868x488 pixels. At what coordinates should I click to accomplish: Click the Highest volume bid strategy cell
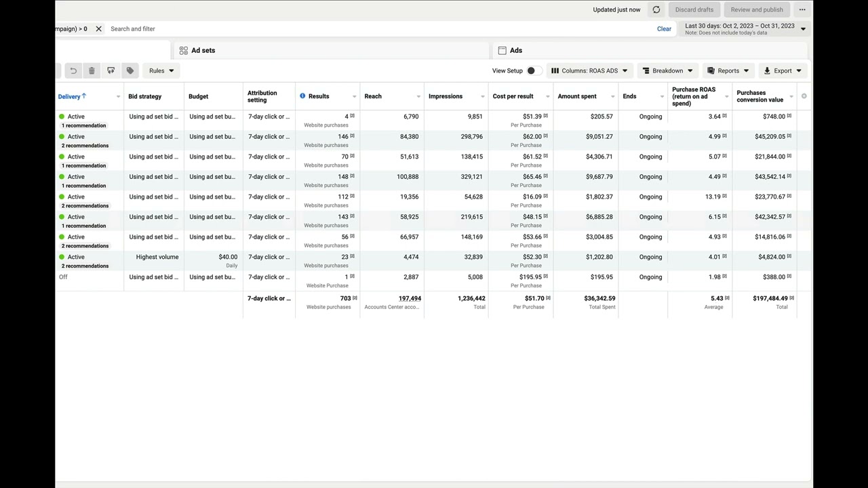(x=157, y=257)
